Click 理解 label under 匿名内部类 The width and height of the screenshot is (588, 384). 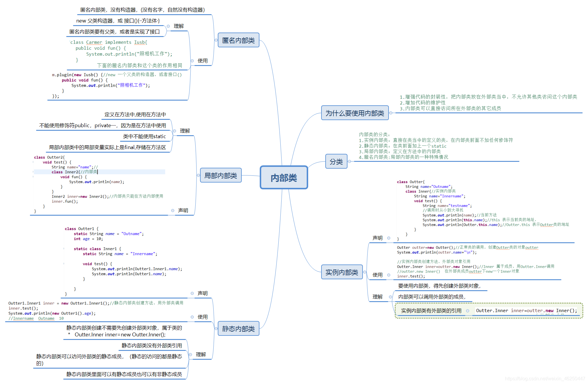[x=179, y=26]
